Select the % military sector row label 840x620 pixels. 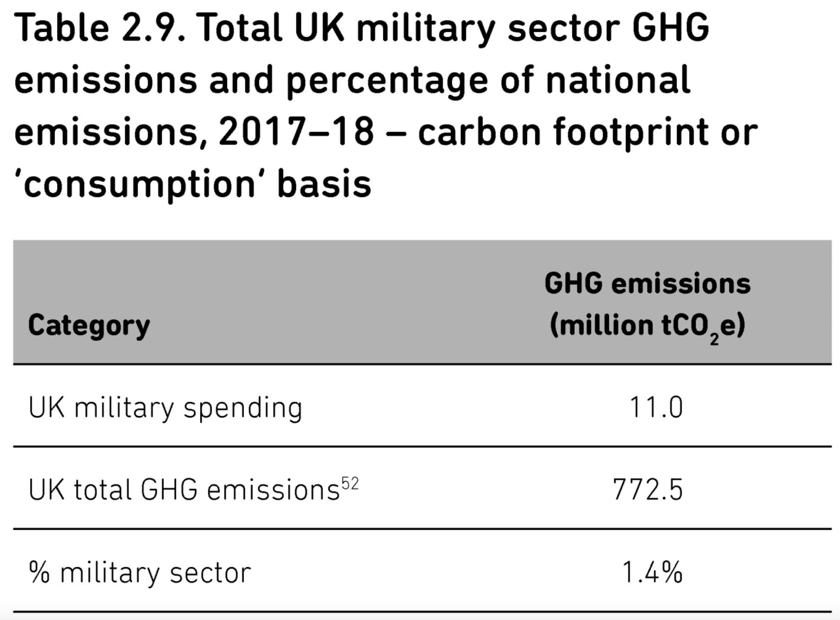140,572
